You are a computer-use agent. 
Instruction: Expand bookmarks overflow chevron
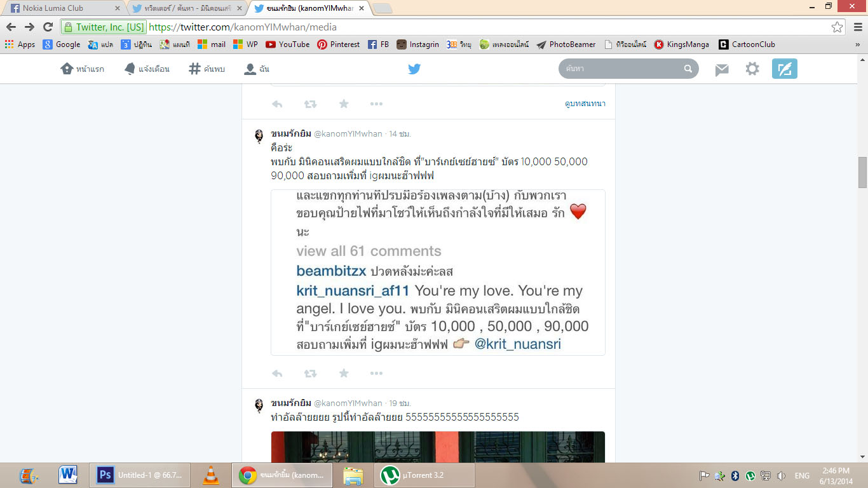click(857, 44)
